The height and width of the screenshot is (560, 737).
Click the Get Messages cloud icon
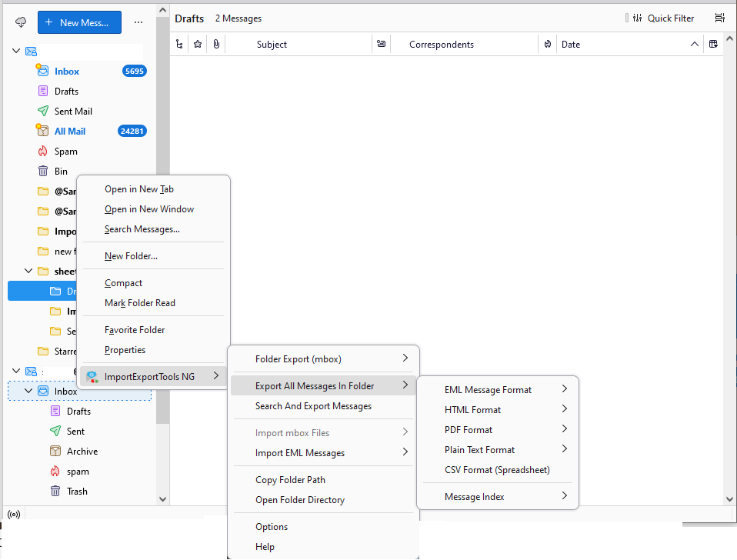(x=21, y=22)
